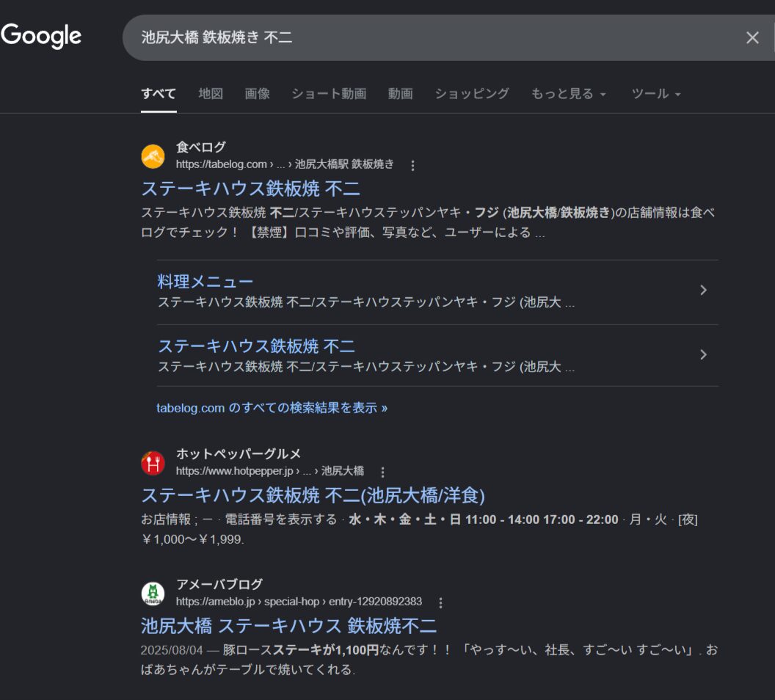
Task: Click the 2025/08/04 date text
Action: pos(172,650)
